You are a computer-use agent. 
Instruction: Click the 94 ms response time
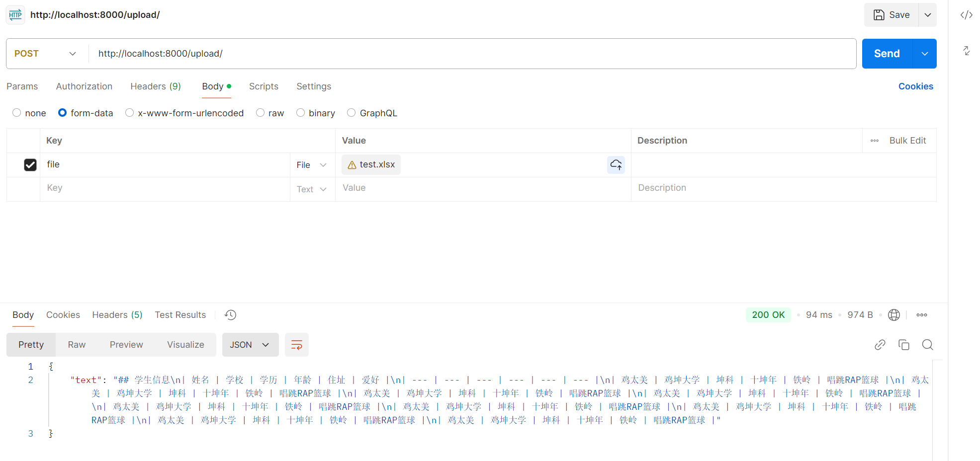pyautogui.click(x=819, y=315)
